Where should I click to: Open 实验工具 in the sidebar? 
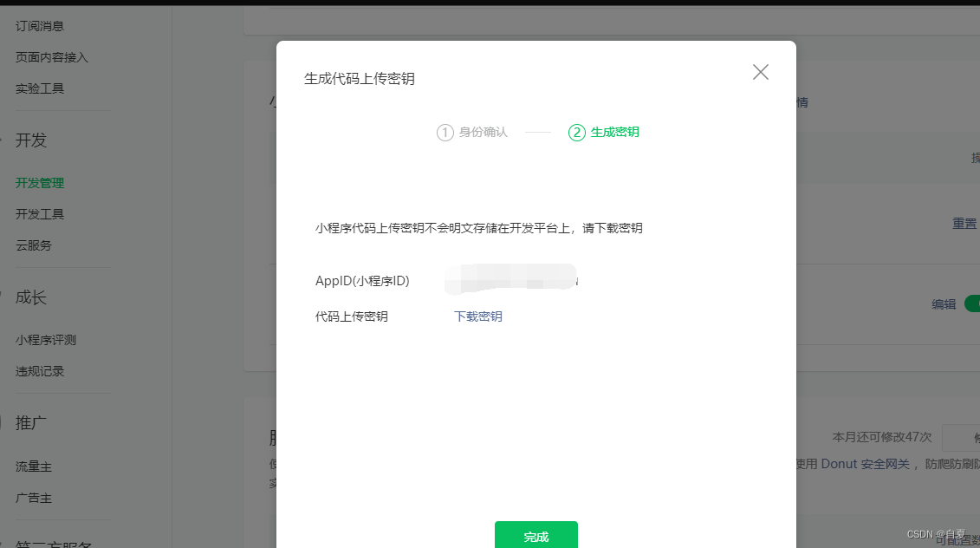tap(38, 88)
